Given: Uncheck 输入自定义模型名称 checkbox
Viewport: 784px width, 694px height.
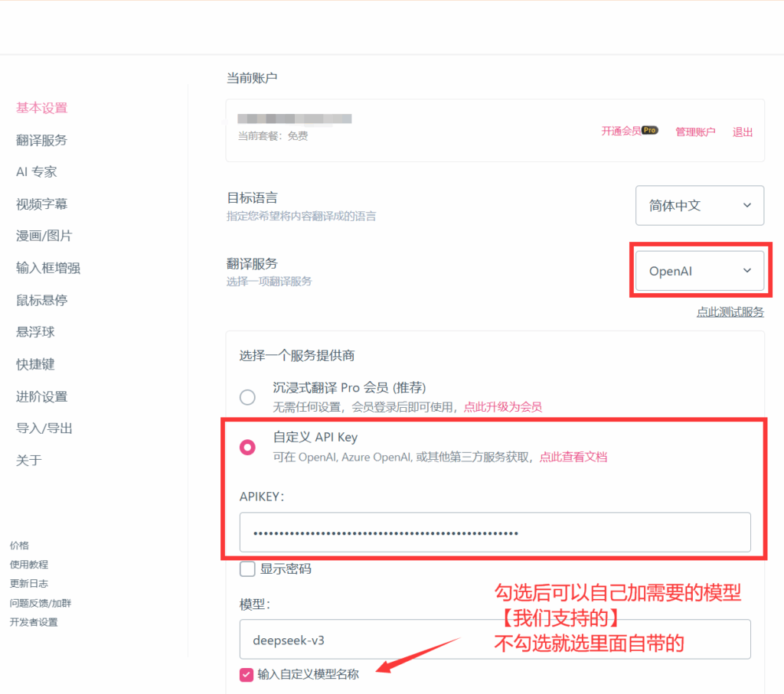Looking at the screenshot, I should 247,674.
